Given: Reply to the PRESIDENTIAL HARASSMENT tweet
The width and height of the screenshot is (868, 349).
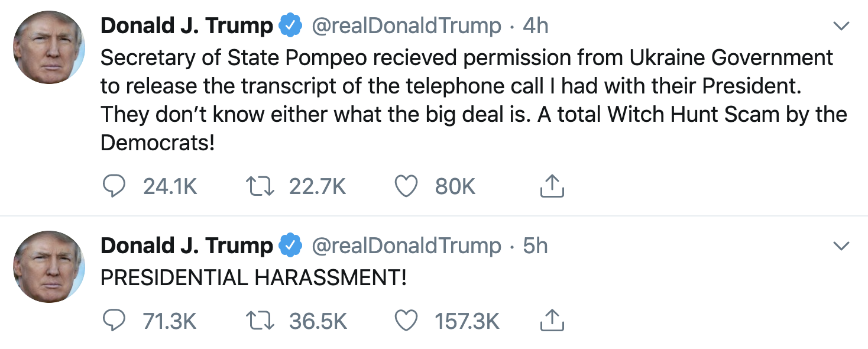Looking at the screenshot, I should click(114, 321).
